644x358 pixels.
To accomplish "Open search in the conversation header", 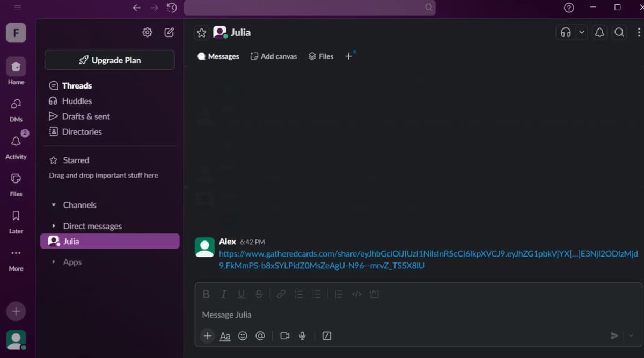I will tap(619, 32).
